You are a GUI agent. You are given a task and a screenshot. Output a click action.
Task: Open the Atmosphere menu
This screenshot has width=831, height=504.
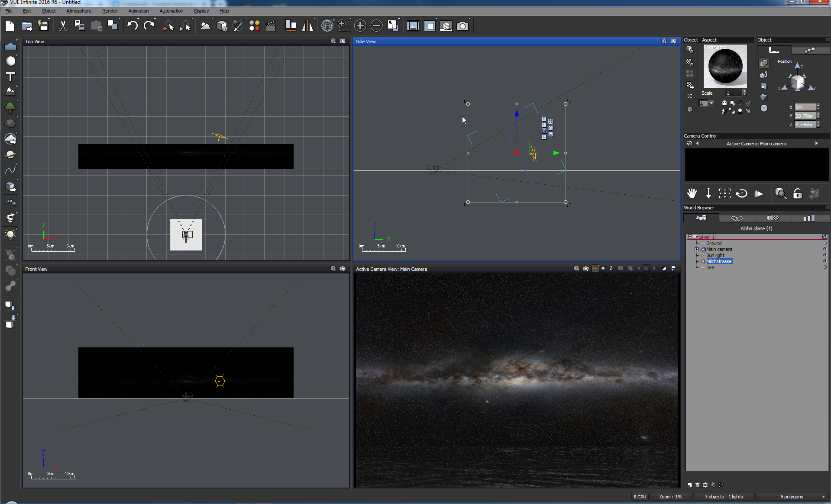click(79, 11)
